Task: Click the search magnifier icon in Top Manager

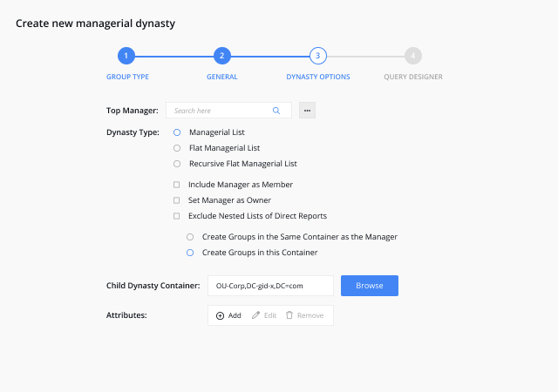Action: [x=276, y=111]
